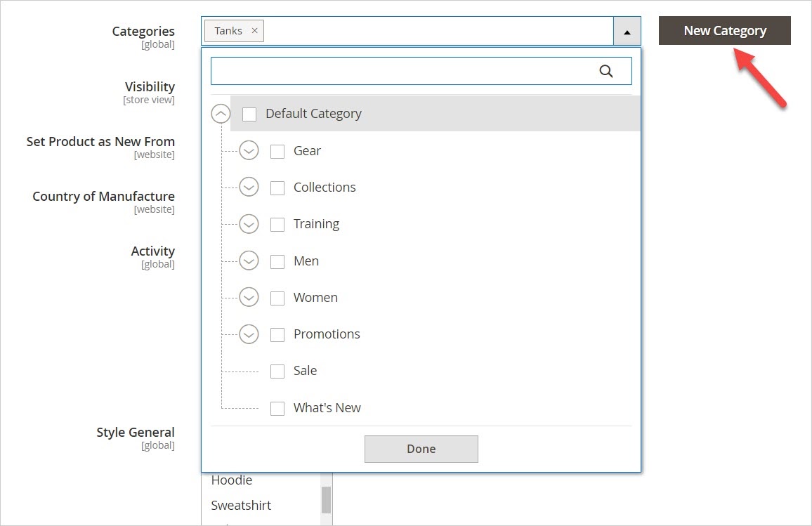Image resolution: width=812 pixels, height=526 pixels.
Task: Collapse the Default Category tree node
Action: click(x=221, y=113)
